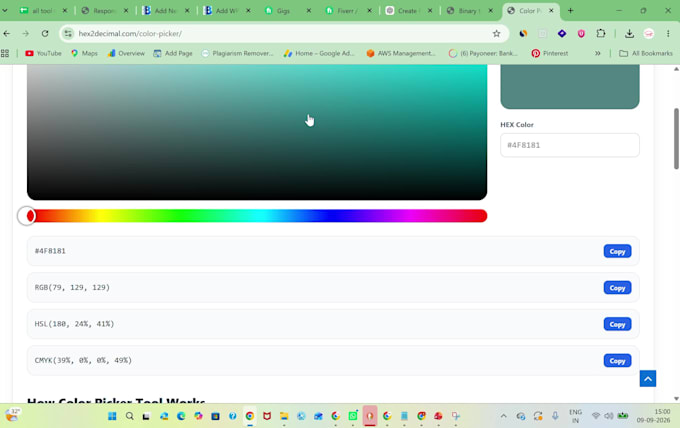680x428 pixels.
Task: Pick a color in the saturation gradient area
Action: click(257, 132)
